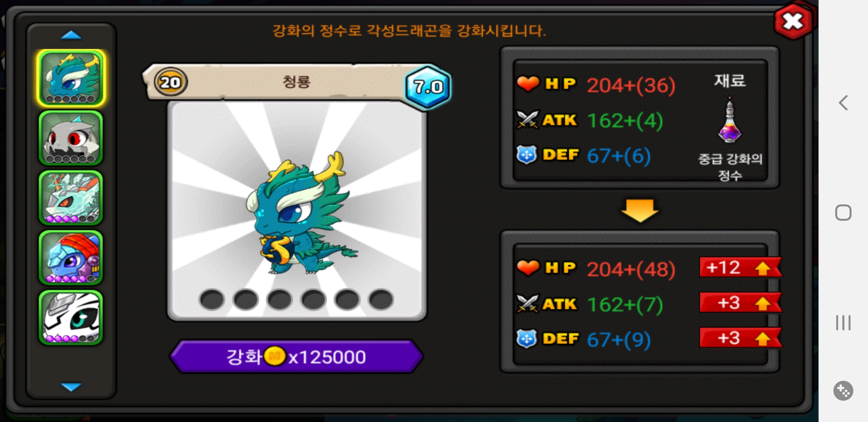Select the white tiger dragon thumbnail
Image resolution: width=868 pixels, height=422 pixels.
71,317
